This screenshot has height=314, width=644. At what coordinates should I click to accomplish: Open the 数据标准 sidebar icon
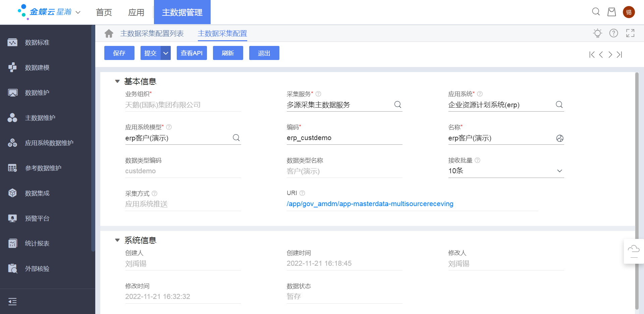pos(12,43)
